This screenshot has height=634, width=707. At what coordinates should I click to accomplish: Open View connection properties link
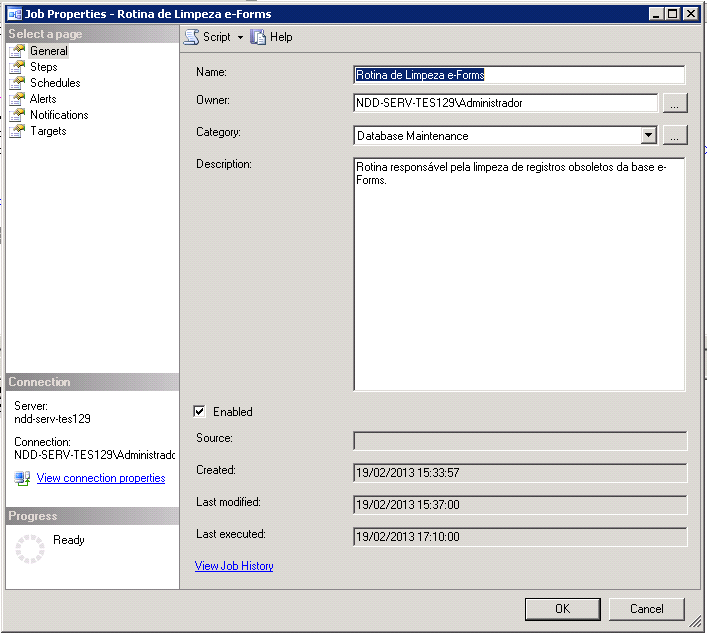coord(101,478)
